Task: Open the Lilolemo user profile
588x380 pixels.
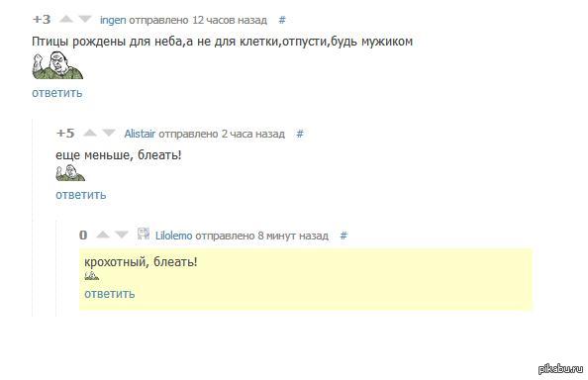Action: point(173,236)
